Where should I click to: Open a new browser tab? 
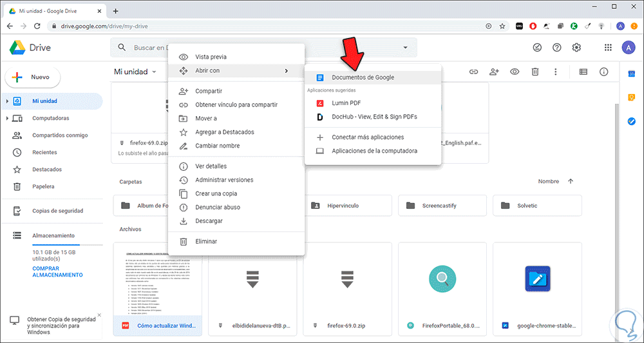pos(115,11)
